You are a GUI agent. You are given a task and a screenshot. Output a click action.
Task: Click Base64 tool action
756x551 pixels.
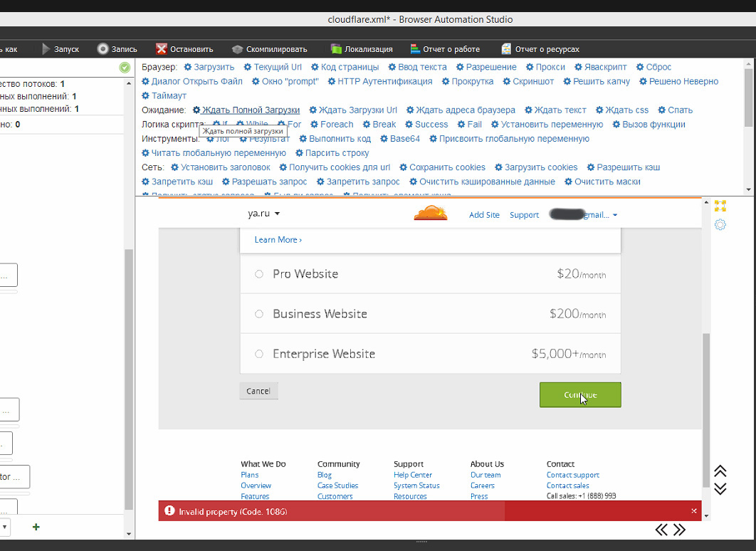click(400, 139)
